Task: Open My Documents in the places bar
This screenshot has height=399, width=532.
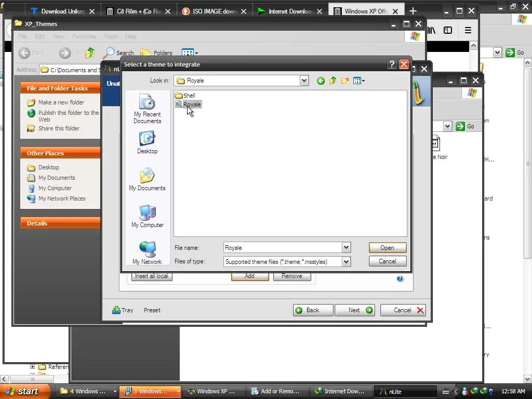Action: pyautogui.click(x=147, y=179)
